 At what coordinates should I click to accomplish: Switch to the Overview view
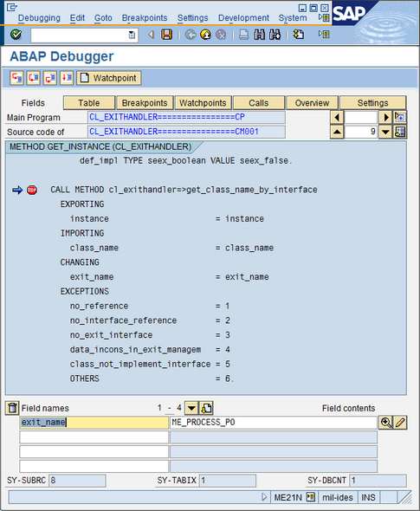pyautogui.click(x=312, y=103)
